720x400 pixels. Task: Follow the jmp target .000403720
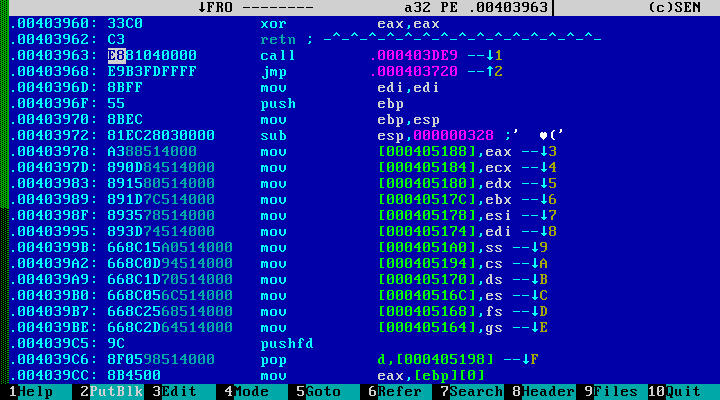(x=415, y=71)
